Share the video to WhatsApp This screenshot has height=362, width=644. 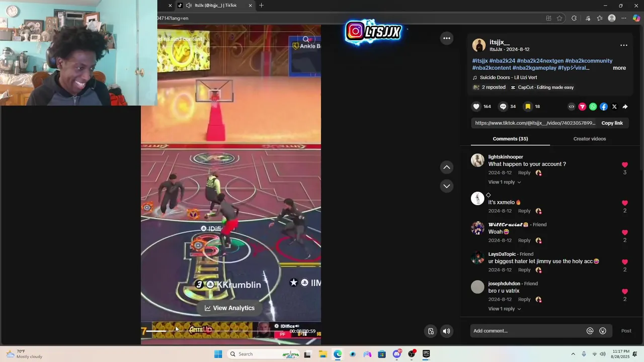click(593, 107)
